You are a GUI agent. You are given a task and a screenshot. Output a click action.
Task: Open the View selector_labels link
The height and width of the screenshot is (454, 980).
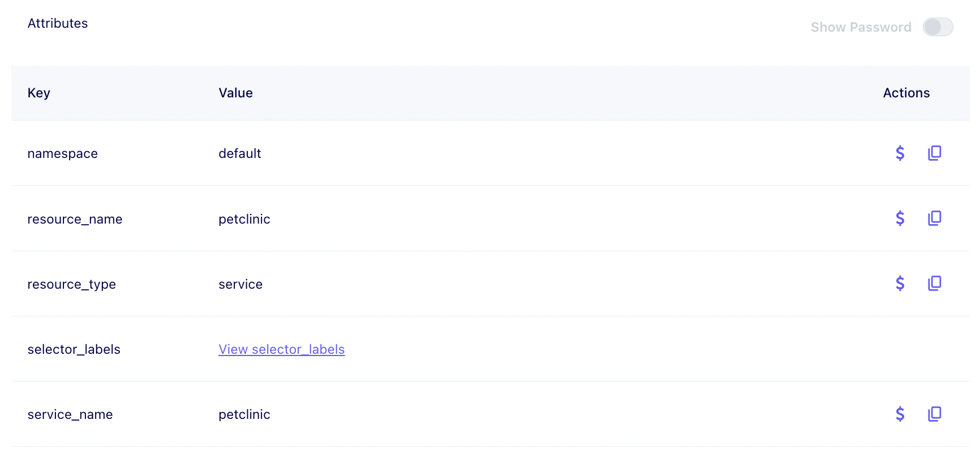coord(282,349)
